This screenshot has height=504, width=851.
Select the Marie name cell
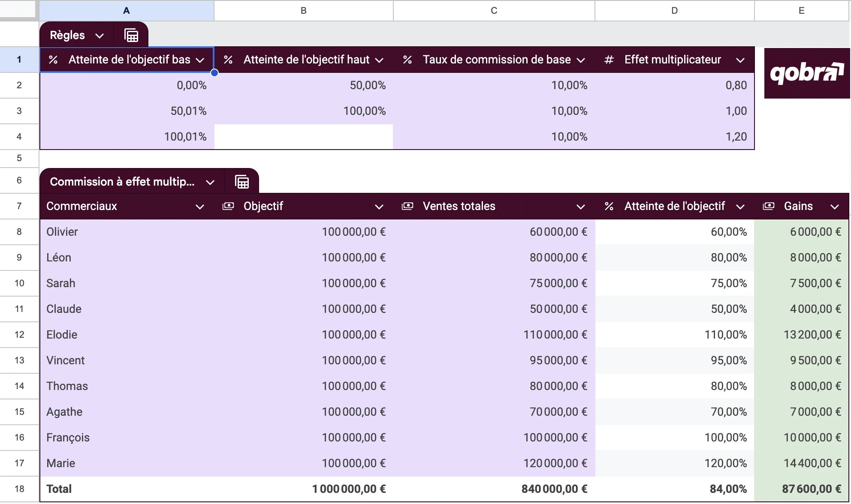(127, 463)
